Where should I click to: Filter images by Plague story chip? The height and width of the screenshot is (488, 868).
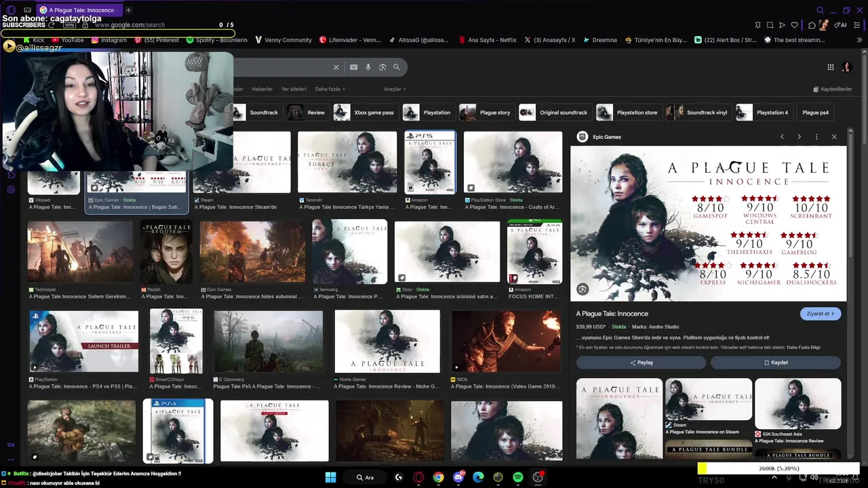point(486,113)
